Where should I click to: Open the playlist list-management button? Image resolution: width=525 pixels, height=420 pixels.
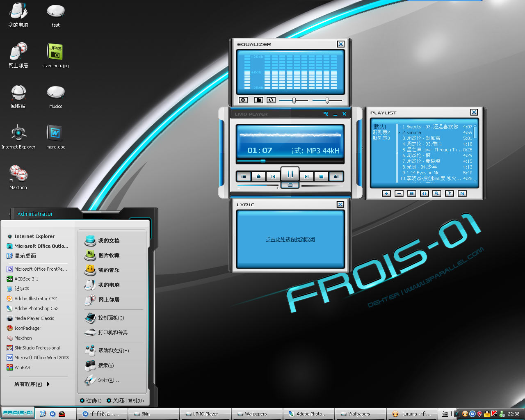click(412, 194)
